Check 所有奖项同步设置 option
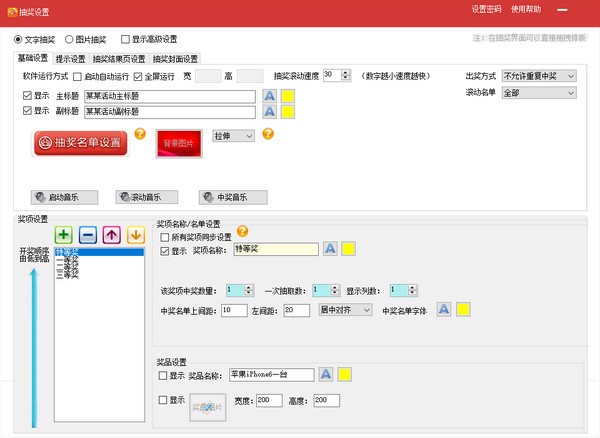 165,237
